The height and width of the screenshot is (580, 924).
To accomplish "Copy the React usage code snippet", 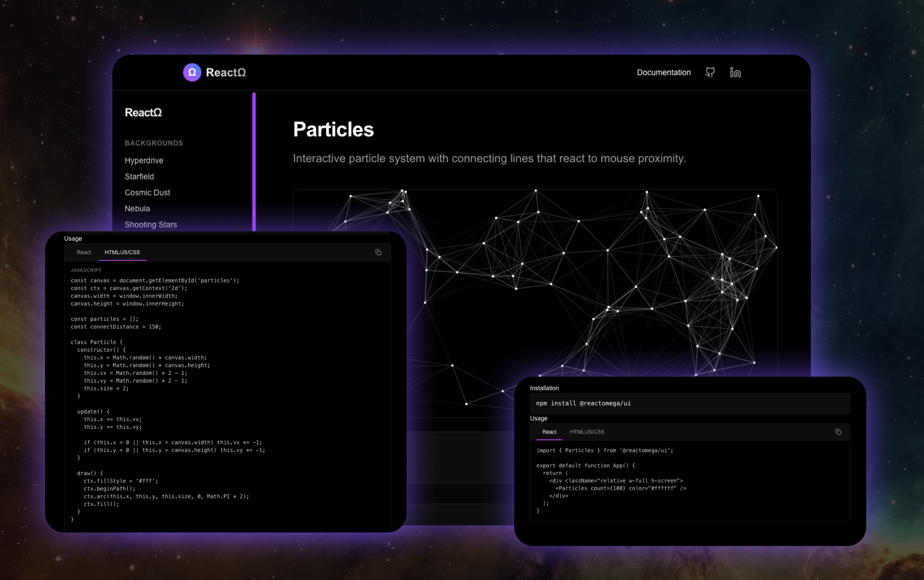I will [x=838, y=432].
